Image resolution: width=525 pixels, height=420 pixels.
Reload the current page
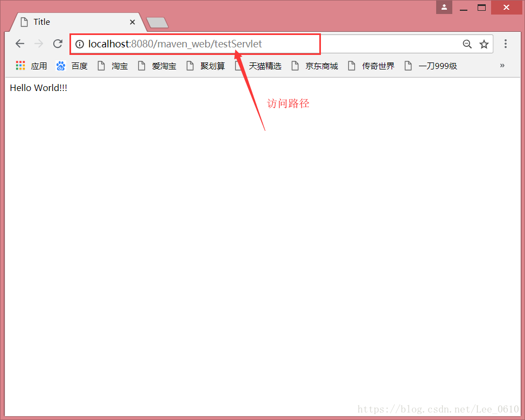coord(58,44)
